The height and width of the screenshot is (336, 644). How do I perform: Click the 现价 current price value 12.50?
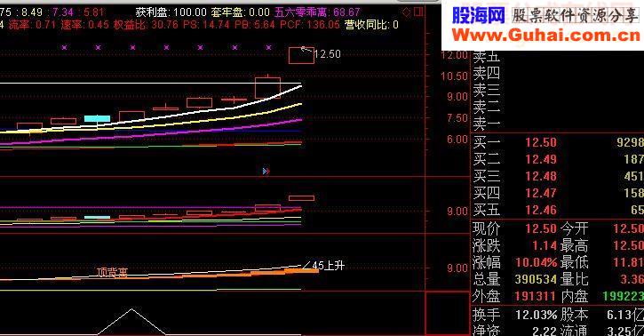coord(541,228)
